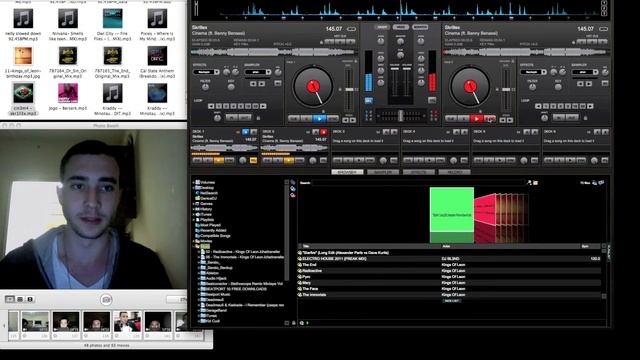Screen dimensions: 640x360
Task: Click the crossfader handle in the mixer
Action: pyautogui.click(x=401, y=116)
